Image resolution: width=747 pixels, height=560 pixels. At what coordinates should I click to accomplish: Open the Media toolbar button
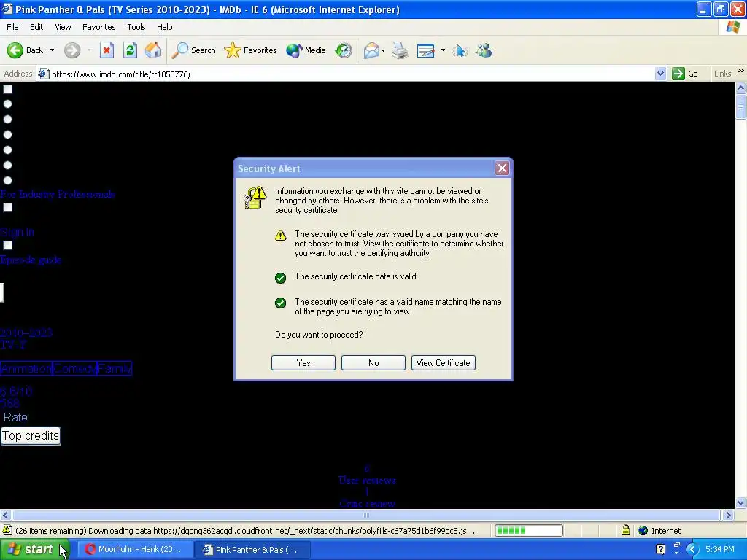click(x=306, y=50)
